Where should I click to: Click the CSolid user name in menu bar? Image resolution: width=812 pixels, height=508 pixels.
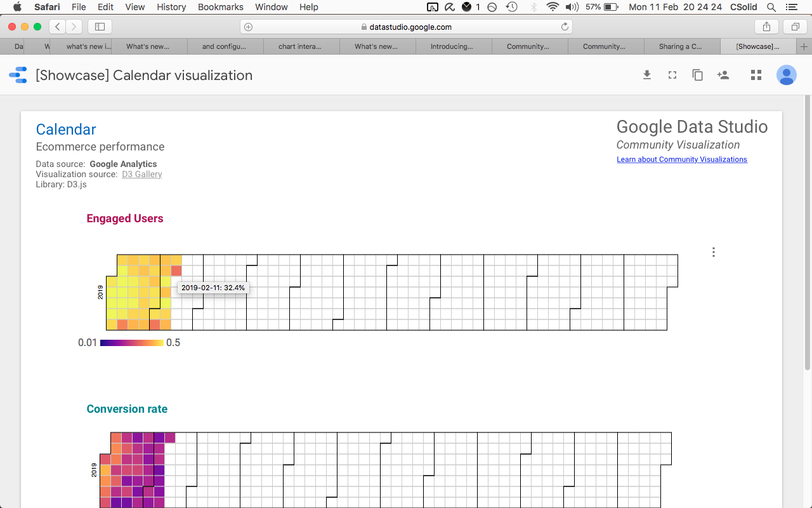click(x=743, y=7)
